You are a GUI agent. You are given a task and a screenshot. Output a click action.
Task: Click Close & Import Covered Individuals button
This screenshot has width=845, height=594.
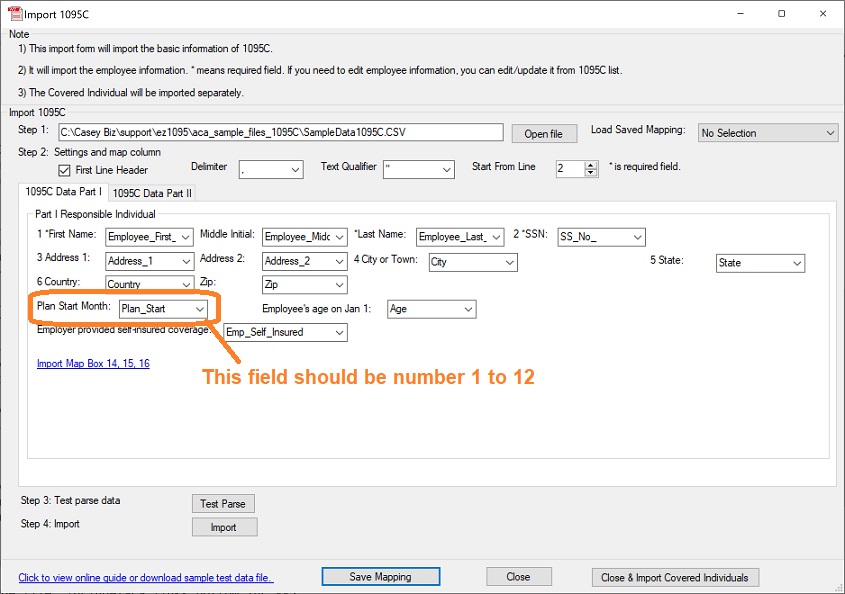(675, 577)
